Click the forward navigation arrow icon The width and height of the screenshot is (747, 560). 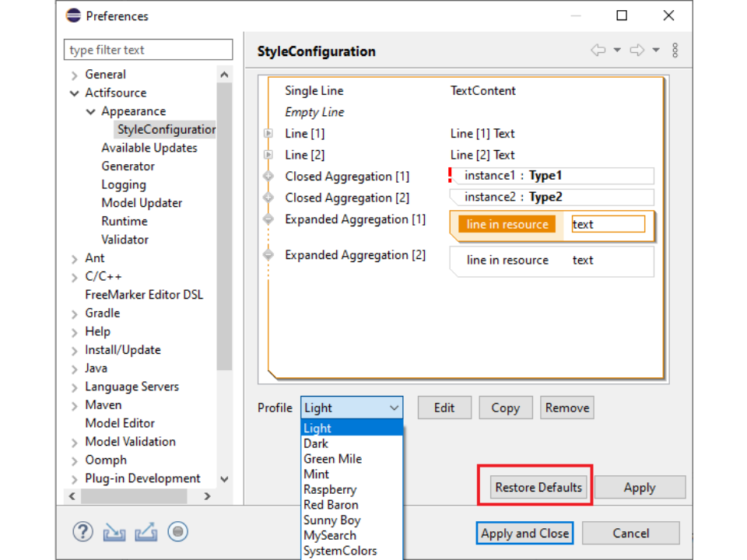coord(637,51)
